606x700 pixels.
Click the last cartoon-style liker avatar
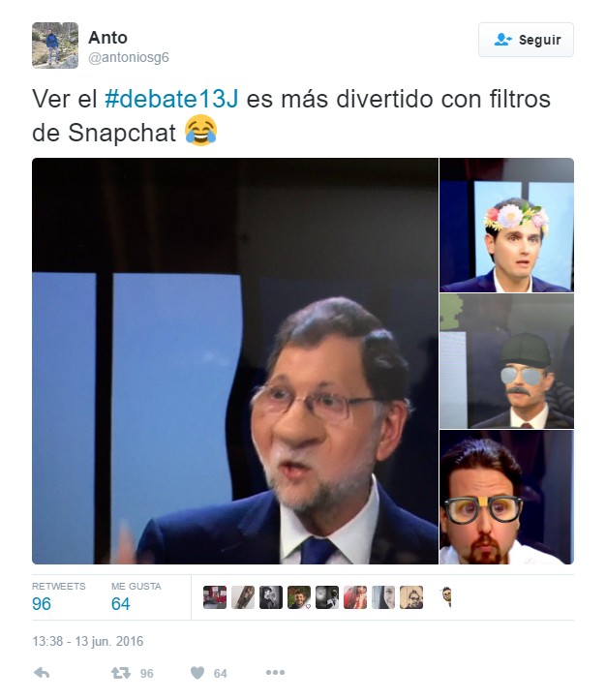447,597
